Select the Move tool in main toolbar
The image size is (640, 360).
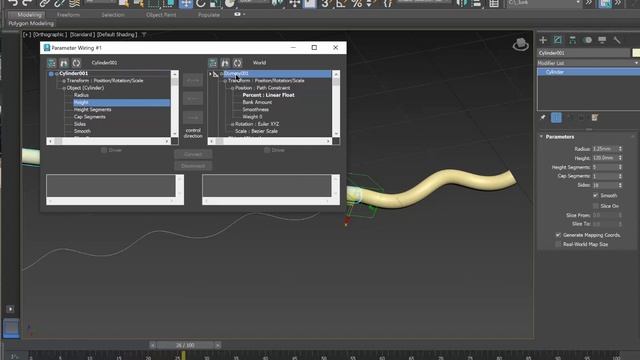pyautogui.click(x=186, y=4)
